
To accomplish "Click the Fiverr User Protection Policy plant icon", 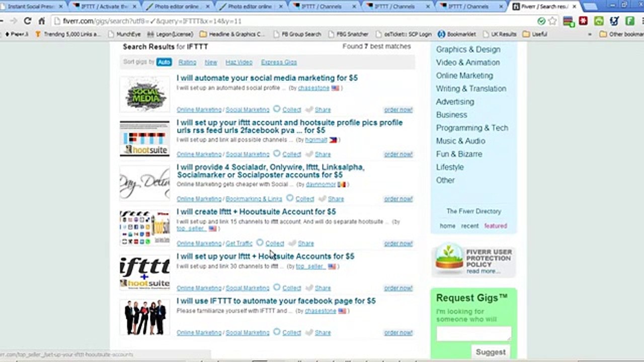I will tap(449, 258).
